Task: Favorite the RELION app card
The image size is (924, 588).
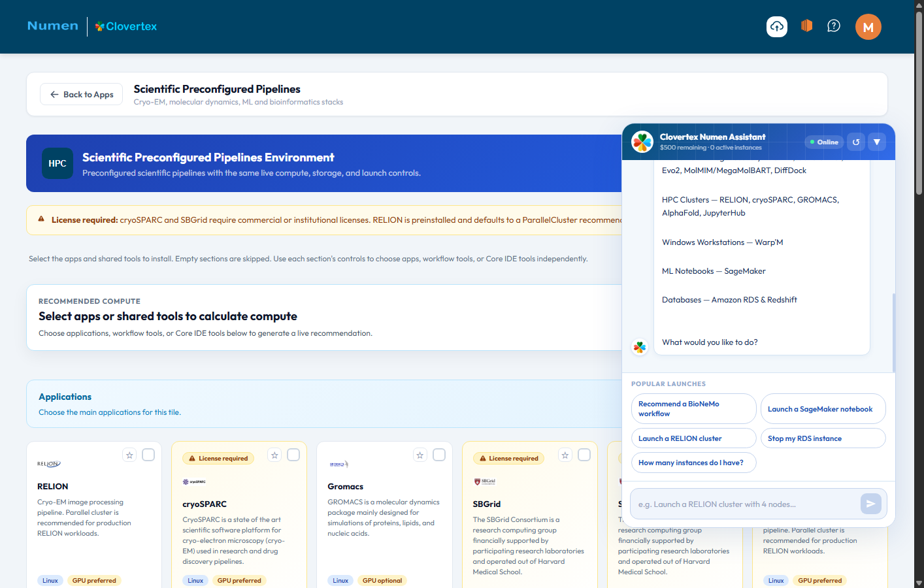Action: 129,455
